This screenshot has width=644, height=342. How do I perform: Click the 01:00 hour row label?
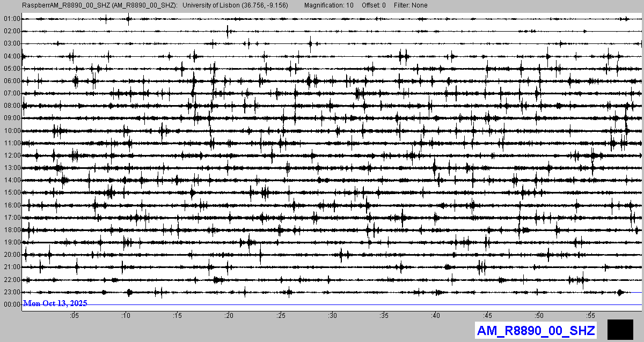(11, 19)
